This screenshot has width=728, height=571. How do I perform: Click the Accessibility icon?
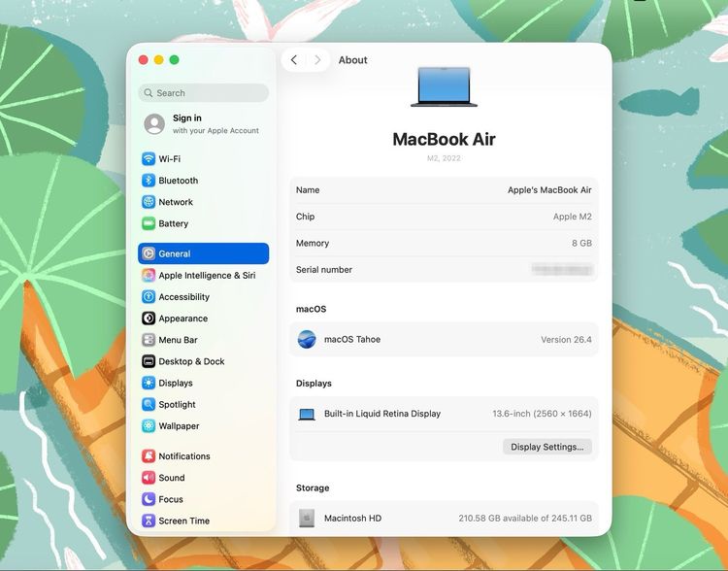[149, 296]
